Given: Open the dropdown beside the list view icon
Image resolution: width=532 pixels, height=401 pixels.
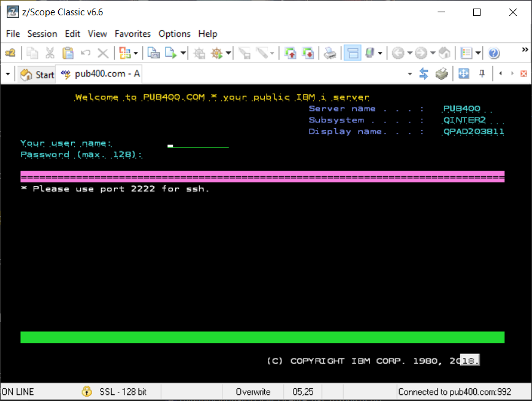Looking at the screenshot, I should (477, 53).
